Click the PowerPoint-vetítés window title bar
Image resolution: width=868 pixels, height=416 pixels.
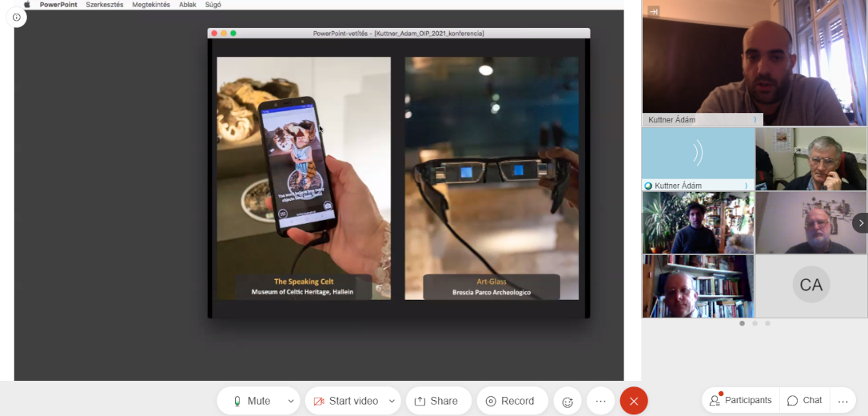tap(399, 34)
